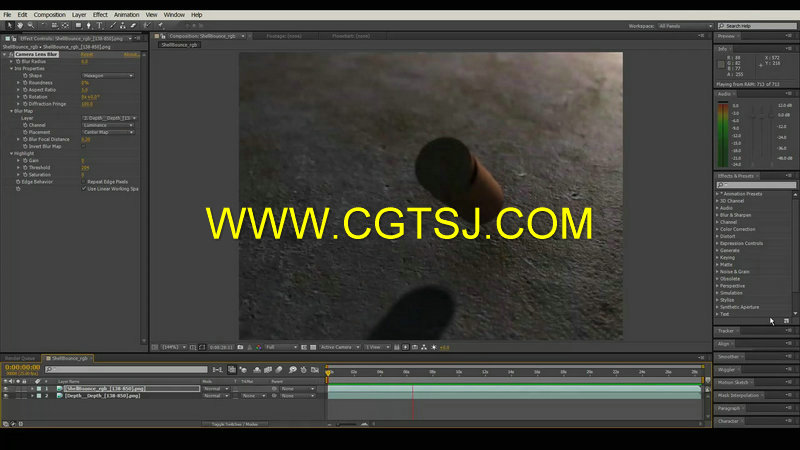Enable draft 3D timeline icon
This screenshot has height=450, width=800.
243,369
